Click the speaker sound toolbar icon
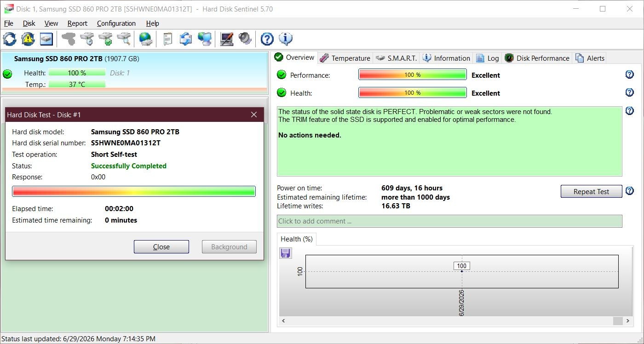This screenshot has height=344, width=644. (245, 39)
